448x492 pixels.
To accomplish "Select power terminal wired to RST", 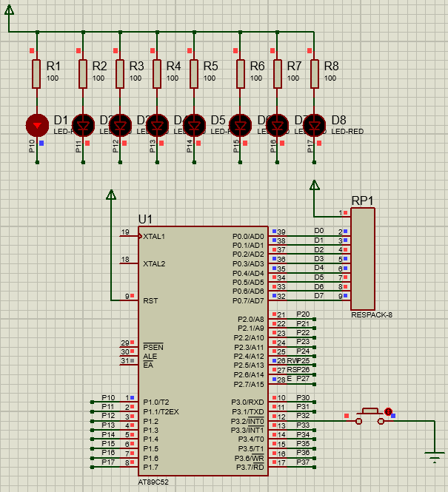I will pyautogui.click(x=111, y=195).
